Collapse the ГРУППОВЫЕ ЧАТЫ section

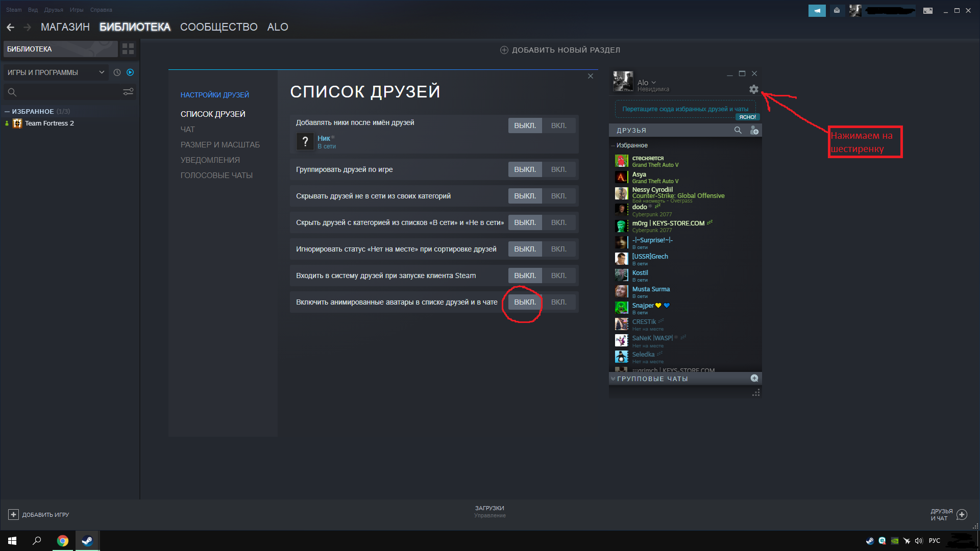(x=613, y=379)
